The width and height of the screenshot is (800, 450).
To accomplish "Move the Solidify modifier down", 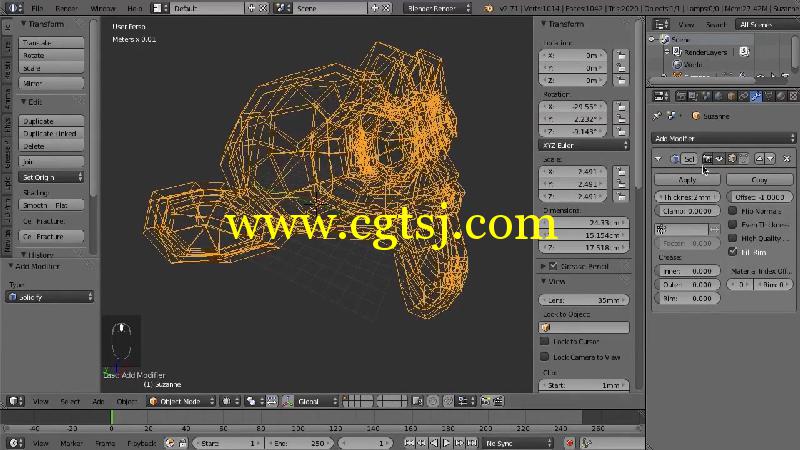I will point(770,159).
